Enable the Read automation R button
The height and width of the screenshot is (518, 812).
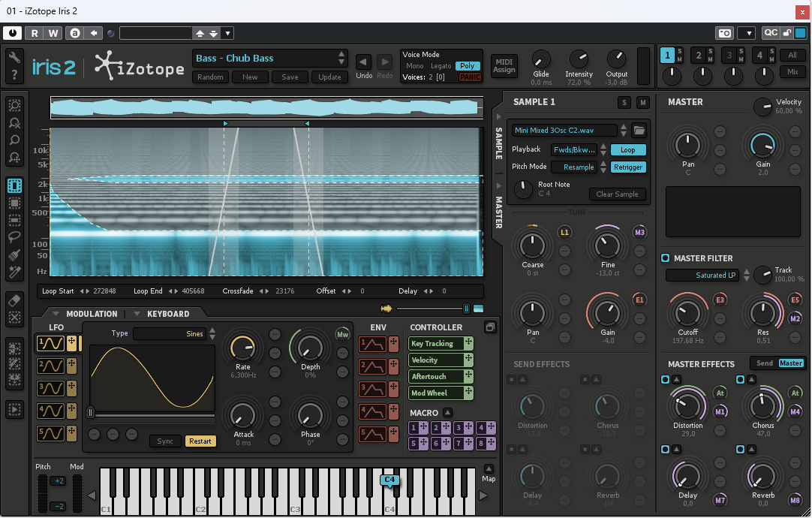coord(35,33)
